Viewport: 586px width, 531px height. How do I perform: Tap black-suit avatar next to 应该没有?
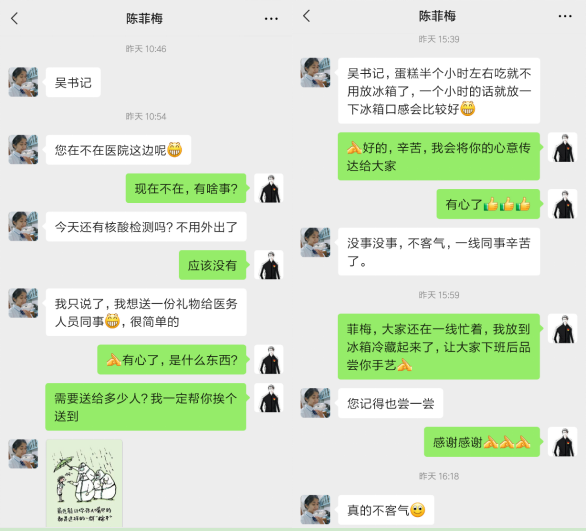click(269, 265)
